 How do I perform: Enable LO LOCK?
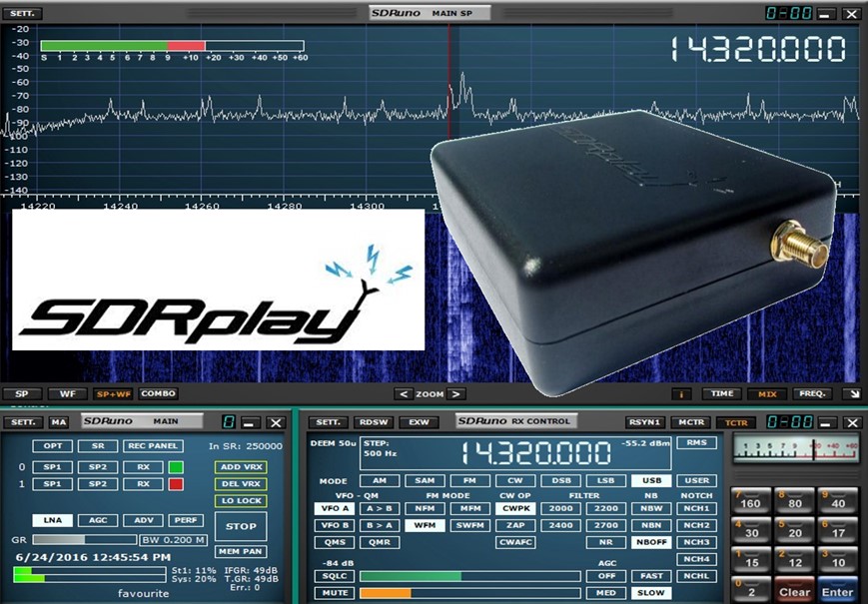pyautogui.click(x=241, y=501)
